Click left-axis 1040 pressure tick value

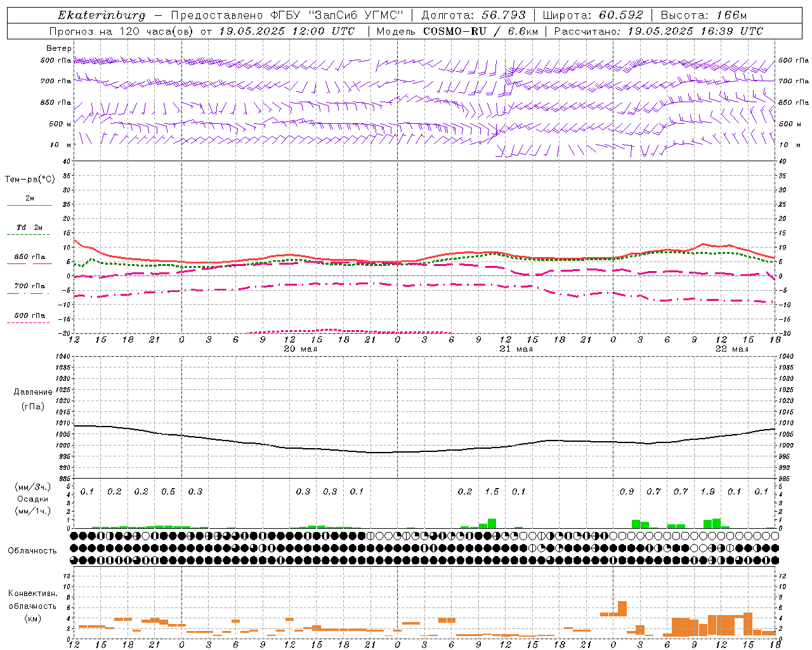(x=62, y=356)
